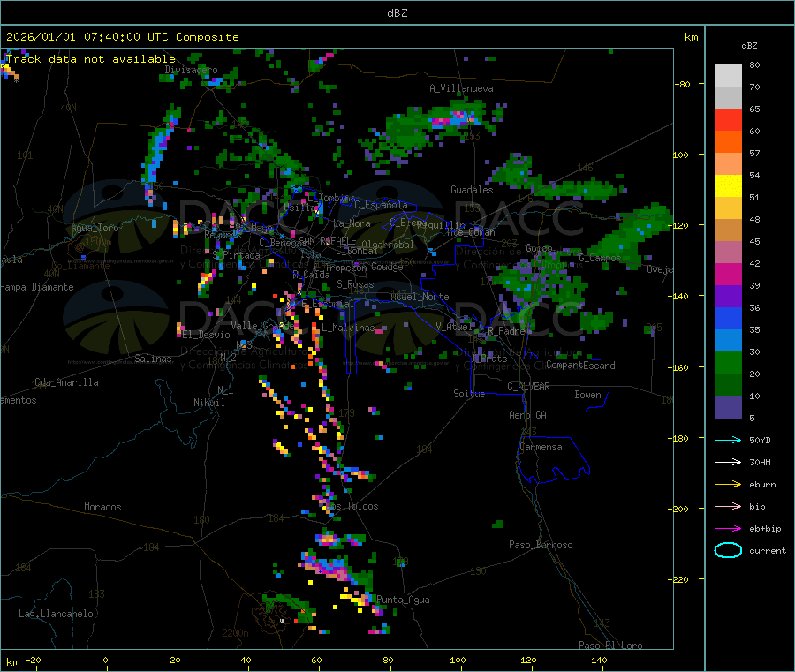Select the magenta swatch in dBZ scale

click(x=728, y=274)
